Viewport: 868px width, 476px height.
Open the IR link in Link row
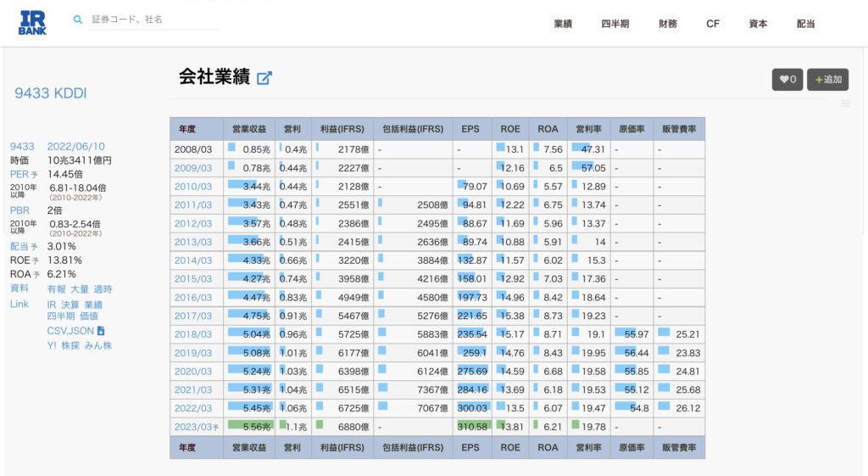point(52,305)
